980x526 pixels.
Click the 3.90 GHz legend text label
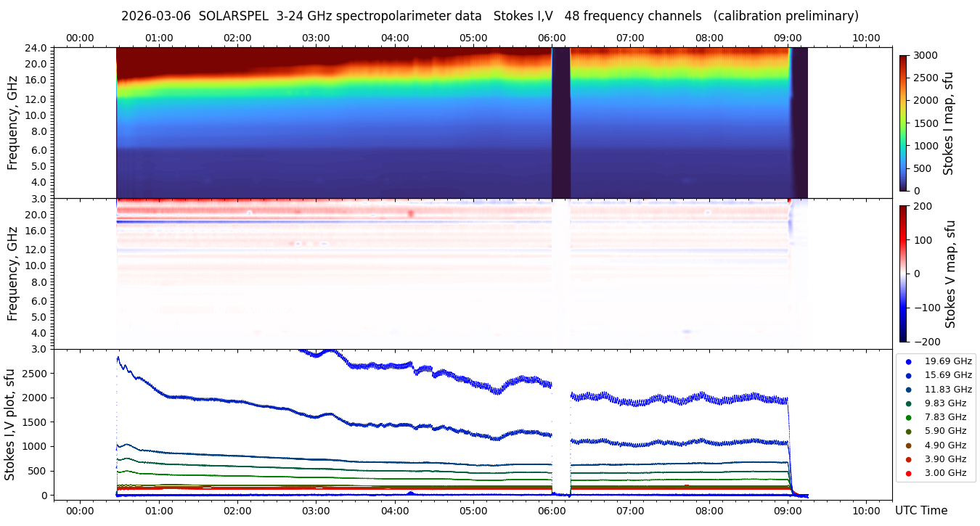pyautogui.click(x=945, y=459)
